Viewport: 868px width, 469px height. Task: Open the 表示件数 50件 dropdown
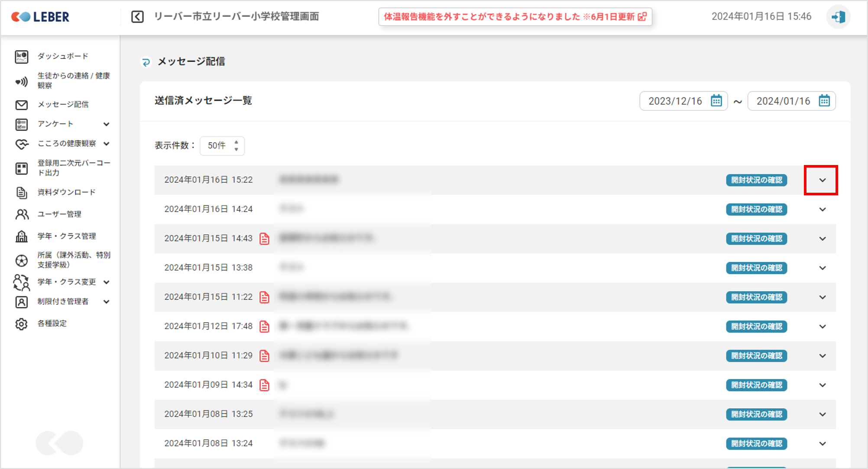coord(222,146)
